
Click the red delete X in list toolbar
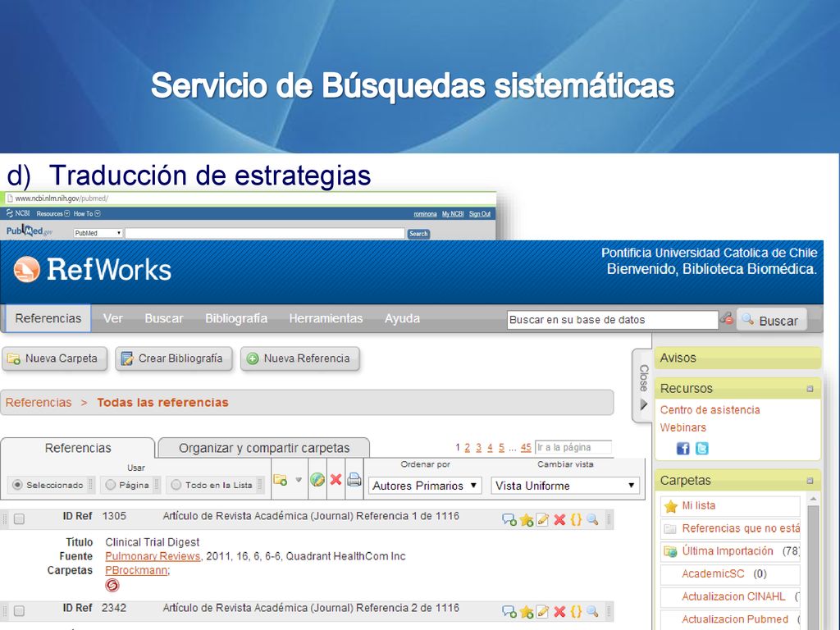tap(336, 479)
